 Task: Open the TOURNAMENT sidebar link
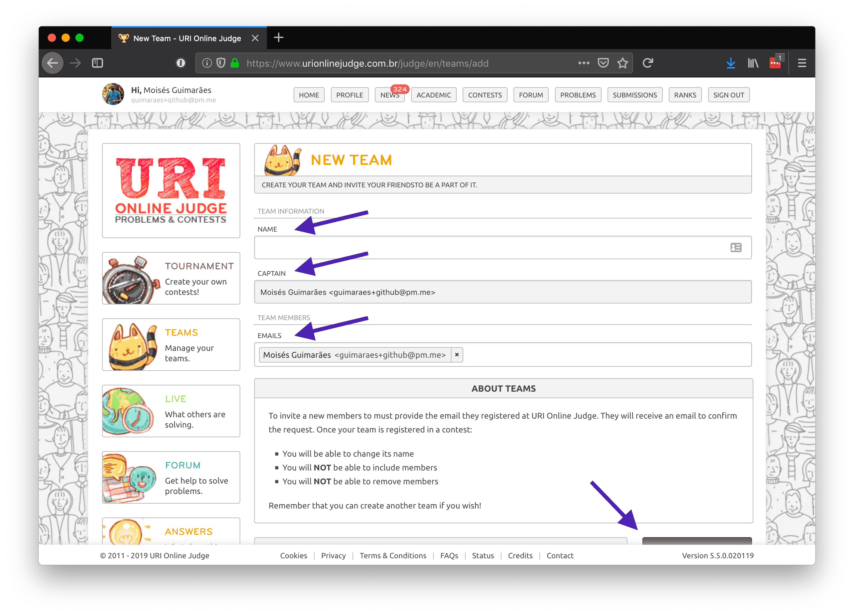[199, 266]
